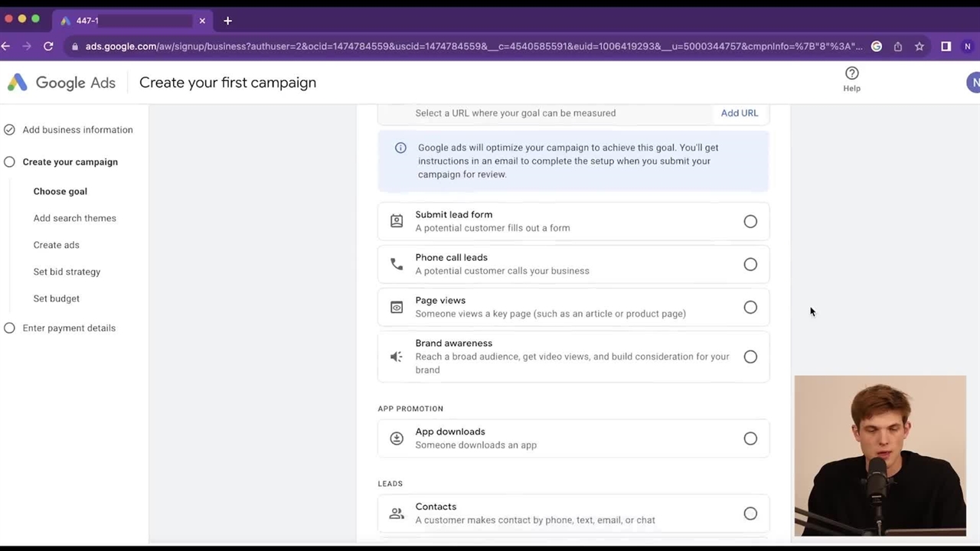This screenshot has height=551, width=980.
Task: Open the browser side panel icon
Action: tap(946, 47)
